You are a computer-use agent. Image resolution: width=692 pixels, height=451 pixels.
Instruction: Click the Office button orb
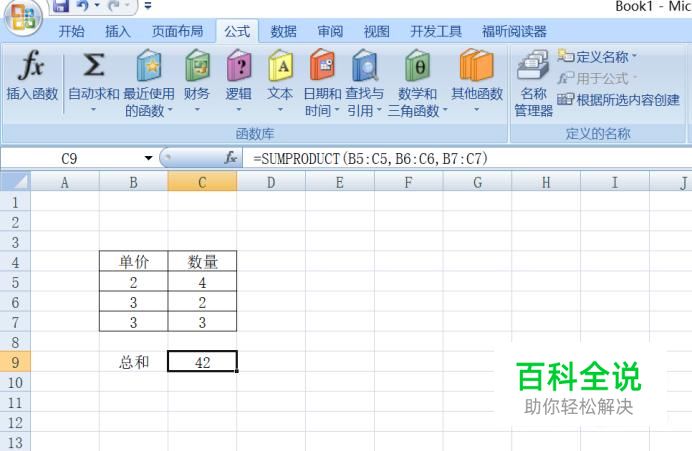[x=22, y=17]
